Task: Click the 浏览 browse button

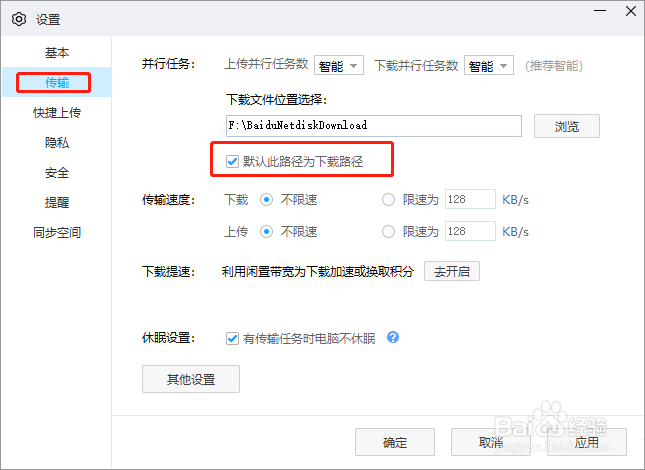Action: (566, 126)
